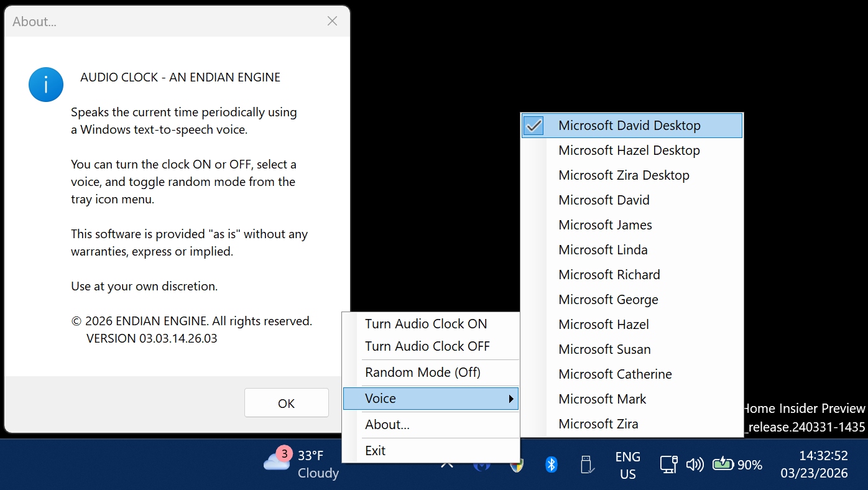Click the "About..." dialog title text
Viewport: 868px width, 490px height.
coord(34,22)
